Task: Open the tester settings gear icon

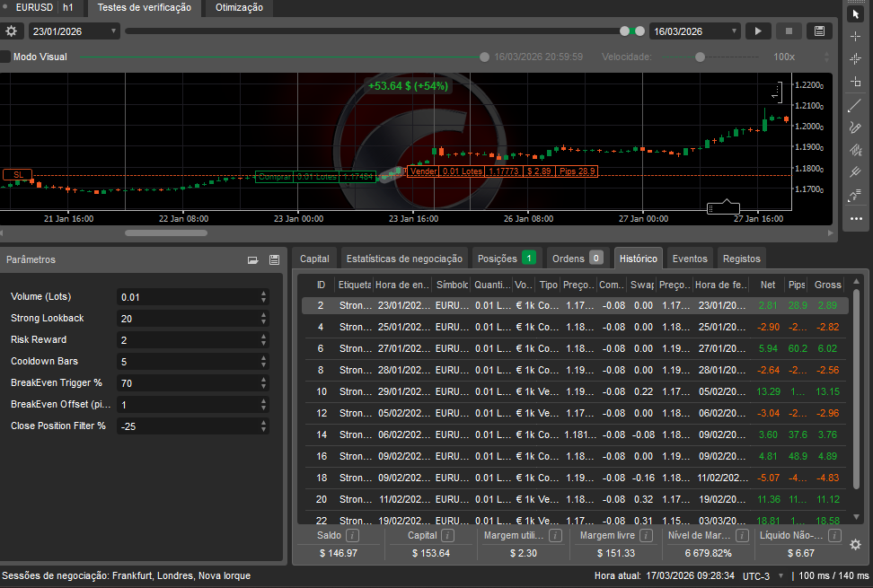Action: point(13,30)
